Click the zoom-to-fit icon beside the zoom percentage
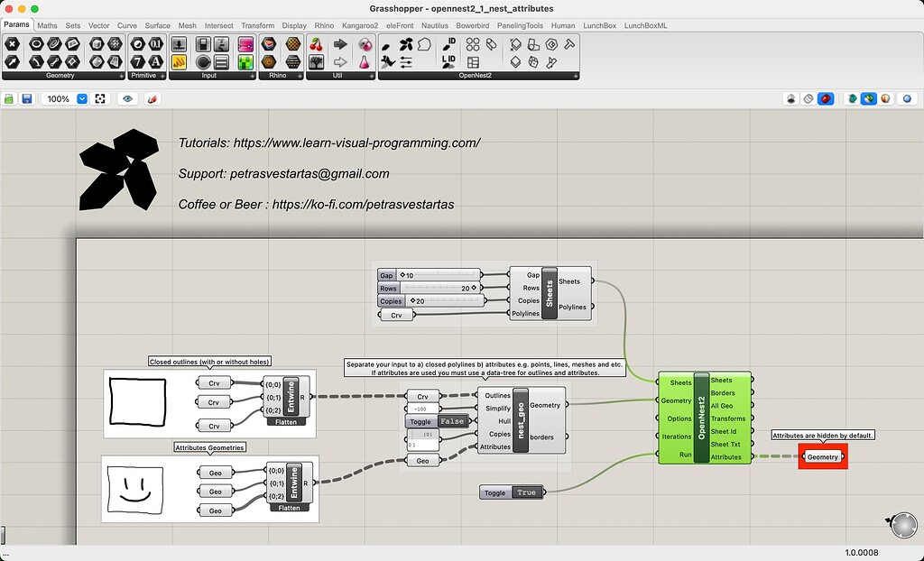The image size is (924, 561). tap(99, 98)
